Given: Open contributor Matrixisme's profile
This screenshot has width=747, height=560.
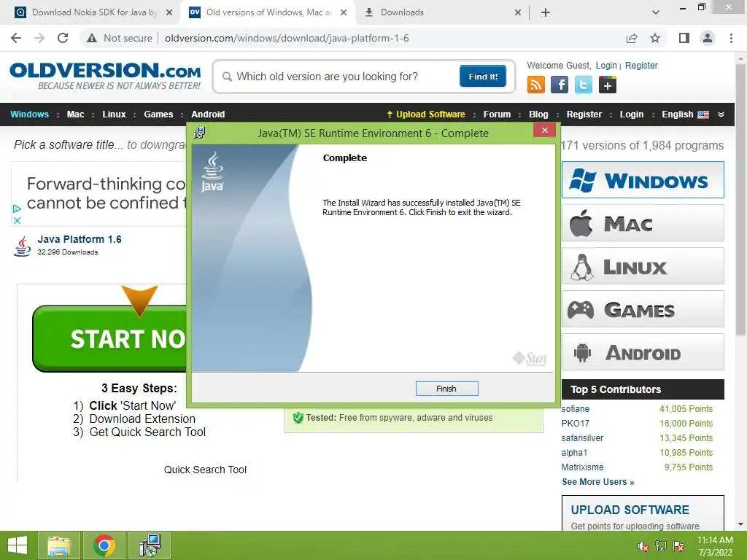Looking at the screenshot, I should [x=582, y=467].
